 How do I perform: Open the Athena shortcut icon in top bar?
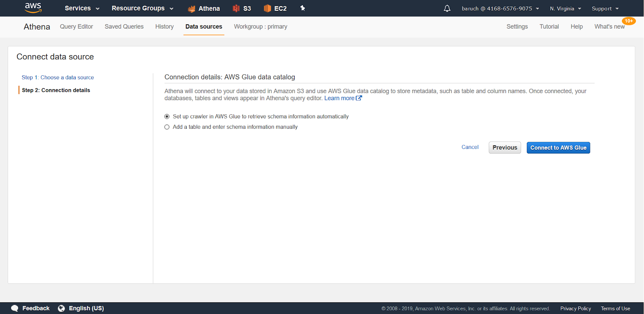click(192, 8)
